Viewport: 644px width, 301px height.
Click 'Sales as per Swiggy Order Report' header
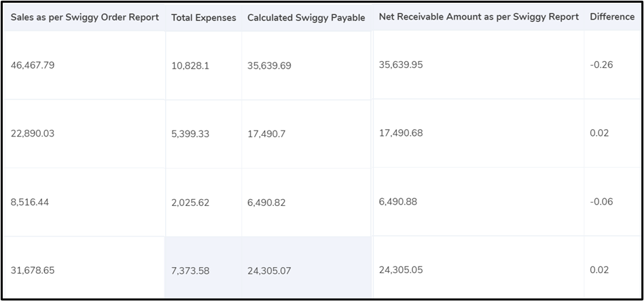point(84,17)
